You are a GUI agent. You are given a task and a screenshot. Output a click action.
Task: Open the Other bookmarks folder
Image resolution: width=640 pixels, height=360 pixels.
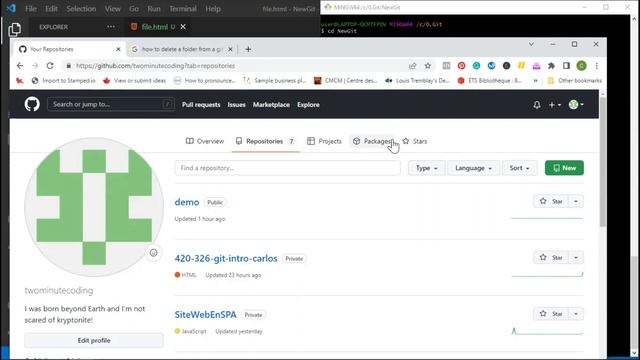click(575, 81)
